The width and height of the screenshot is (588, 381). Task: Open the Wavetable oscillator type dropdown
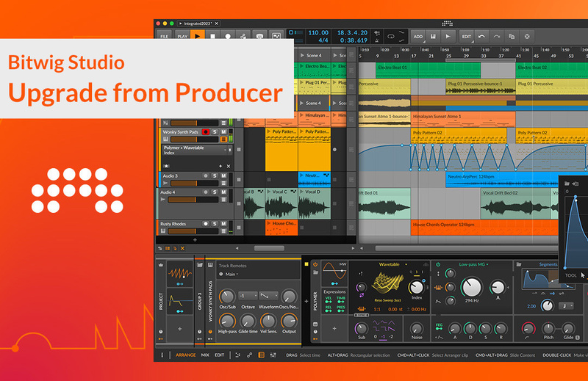(x=392, y=264)
